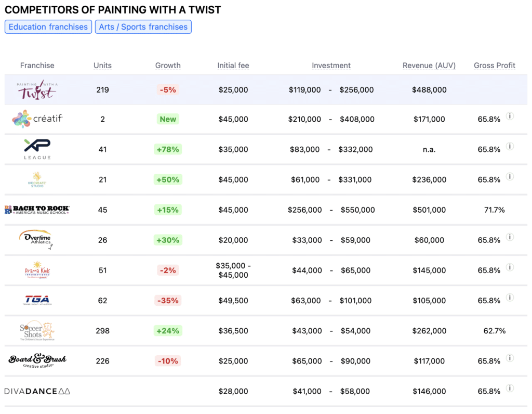Screen dimensions: 532x414
Task: Click the Initial fee column header
Action: pyautogui.click(x=233, y=65)
